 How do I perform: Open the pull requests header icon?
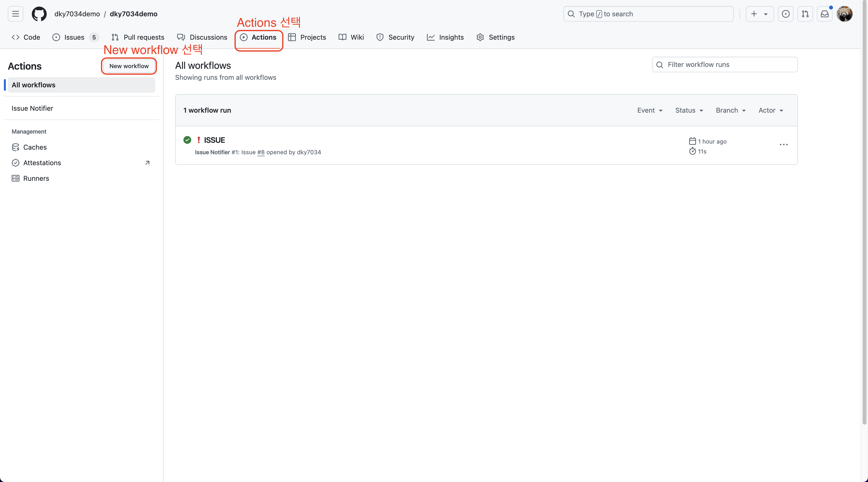pos(805,14)
